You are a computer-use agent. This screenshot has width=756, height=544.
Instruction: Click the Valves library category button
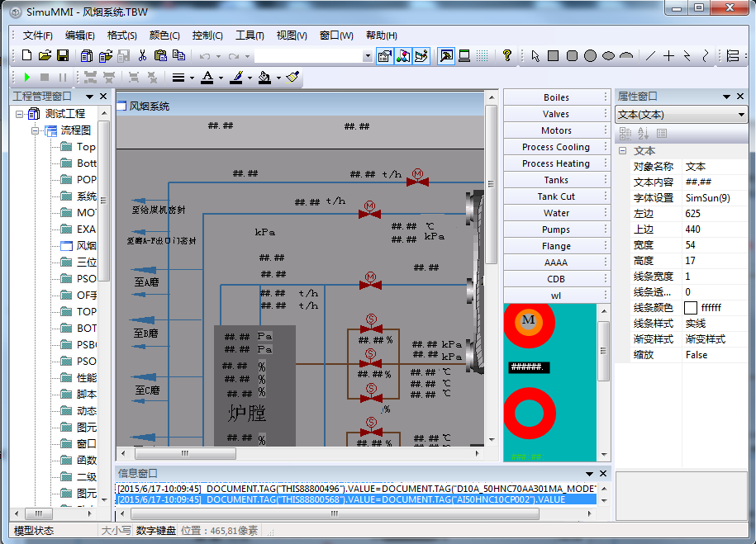click(x=555, y=114)
